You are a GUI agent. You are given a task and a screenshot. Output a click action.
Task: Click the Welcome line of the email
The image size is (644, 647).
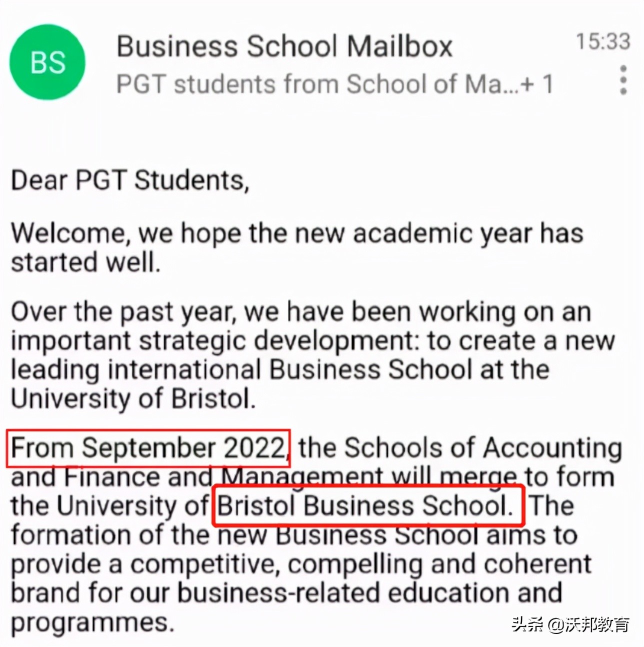[x=297, y=233]
